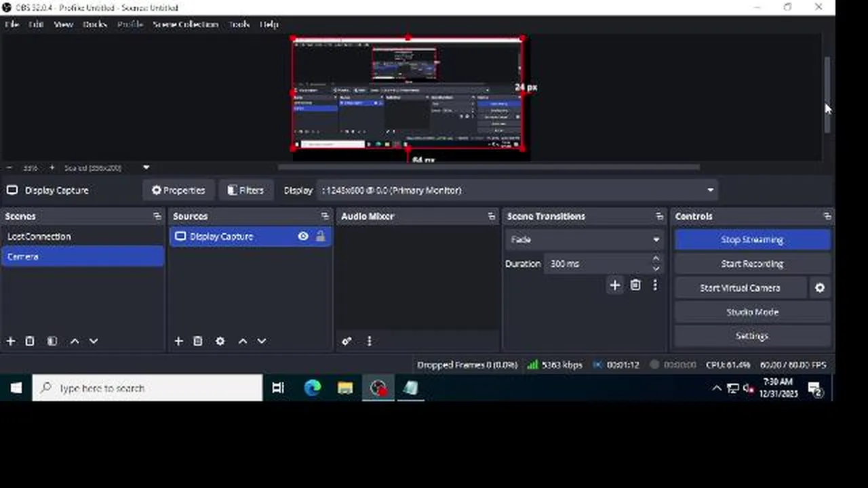Add a configurable transition

point(614,285)
